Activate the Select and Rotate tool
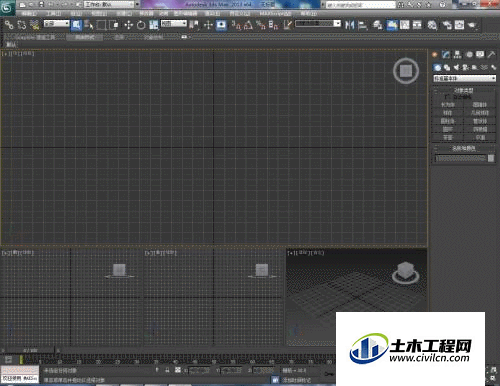Image resolution: width=500 pixels, height=386 pixels. point(141,25)
